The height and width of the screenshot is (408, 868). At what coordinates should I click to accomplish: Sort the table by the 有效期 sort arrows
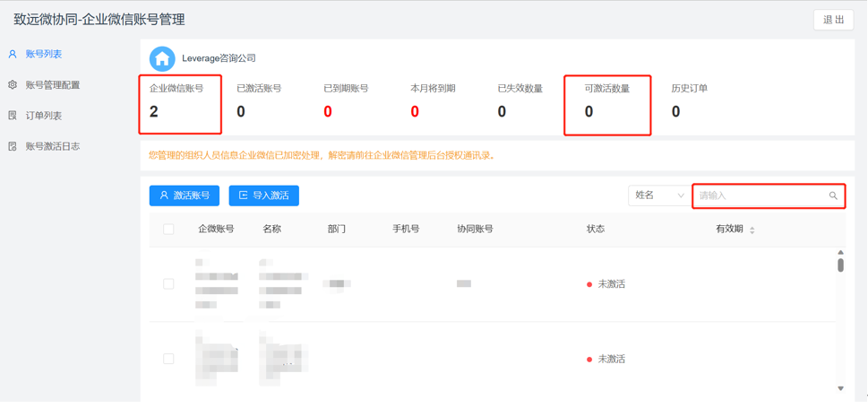coord(752,230)
